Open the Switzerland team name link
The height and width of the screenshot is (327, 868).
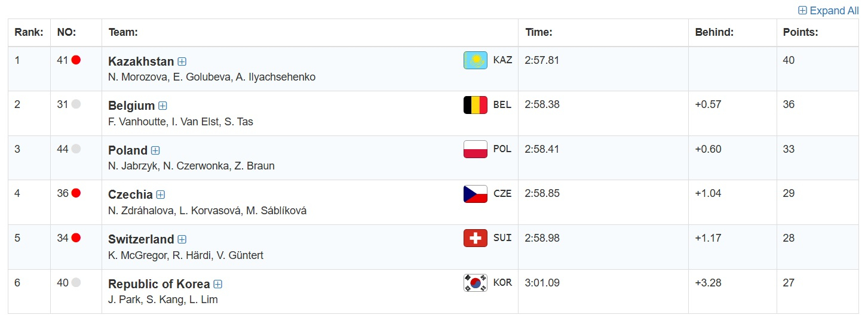click(x=141, y=239)
